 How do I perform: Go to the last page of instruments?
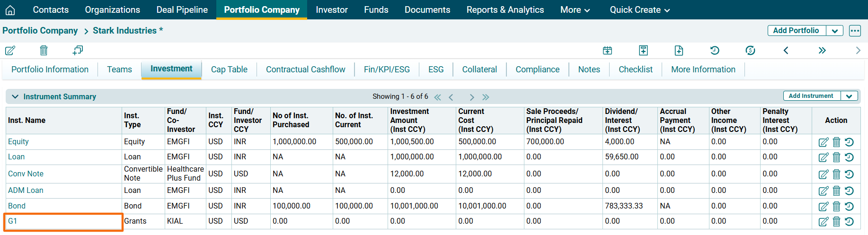486,97
